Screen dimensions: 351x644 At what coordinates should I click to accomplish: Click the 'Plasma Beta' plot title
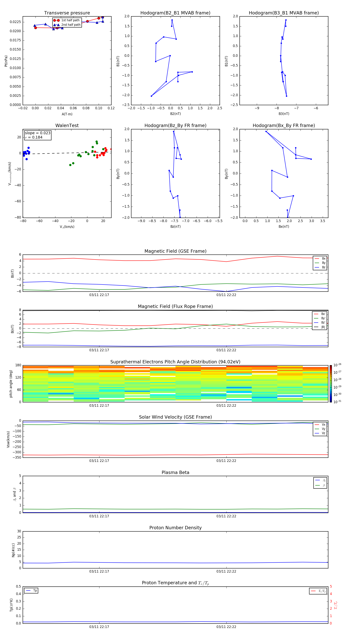click(x=175, y=473)
